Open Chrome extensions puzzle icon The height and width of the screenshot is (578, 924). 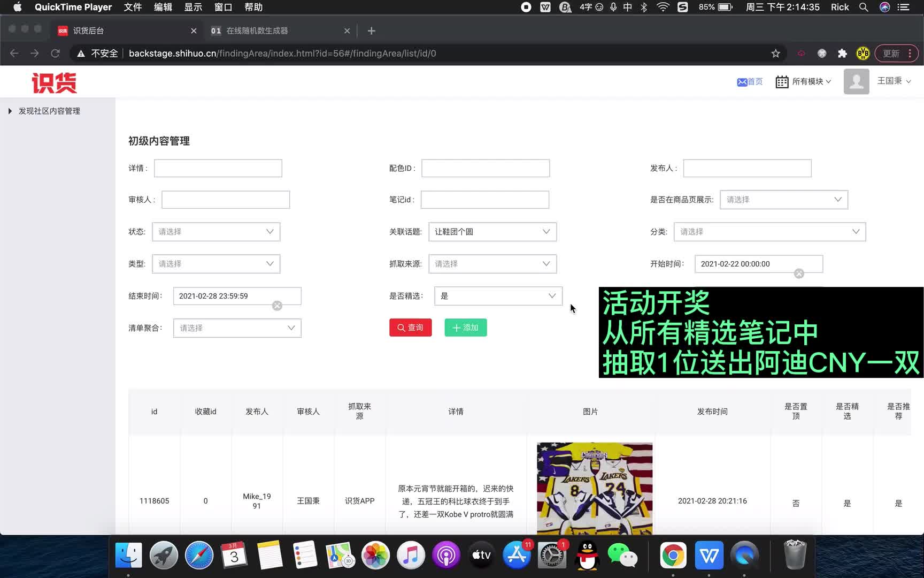(842, 54)
